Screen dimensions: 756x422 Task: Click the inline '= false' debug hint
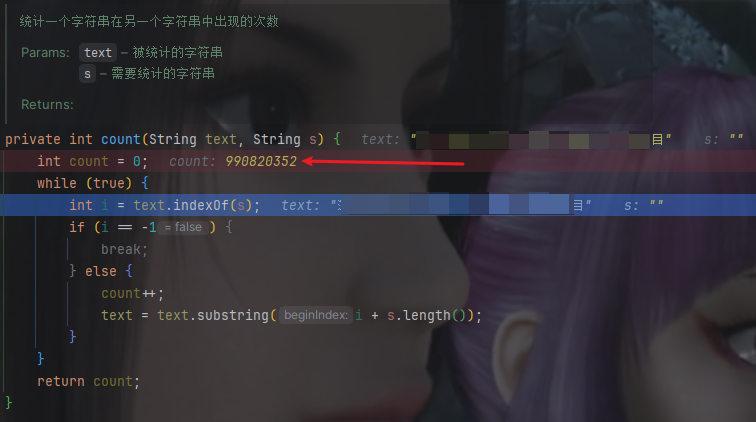tap(183, 227)
